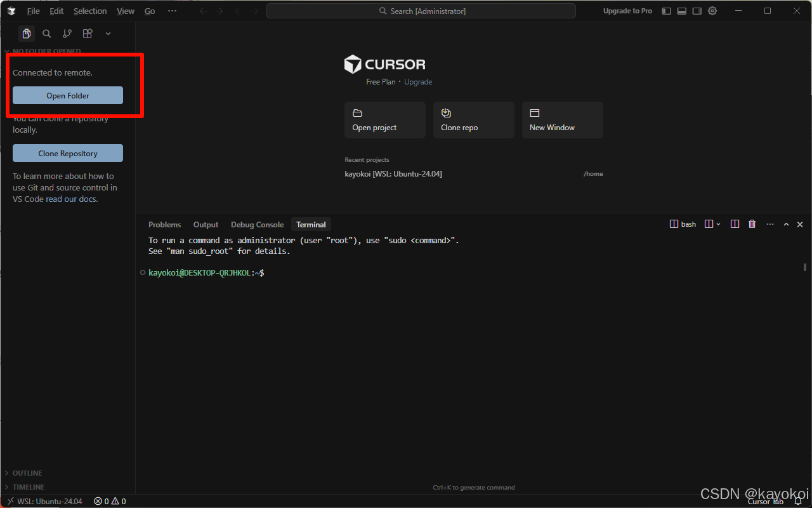Image resolution: width=812 pixels, height=508 pixels.
Task: Open the File menu
Action: tap(33, 11)
